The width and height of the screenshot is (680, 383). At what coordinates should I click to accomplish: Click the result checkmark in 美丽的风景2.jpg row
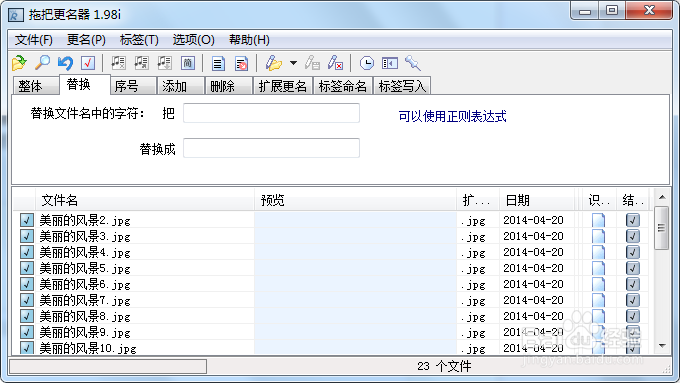pyautogui.click(x=633, y=220)
